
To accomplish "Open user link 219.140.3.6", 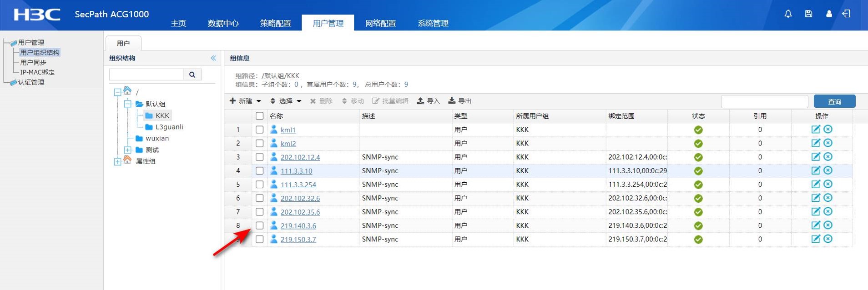I will point(298,225).
